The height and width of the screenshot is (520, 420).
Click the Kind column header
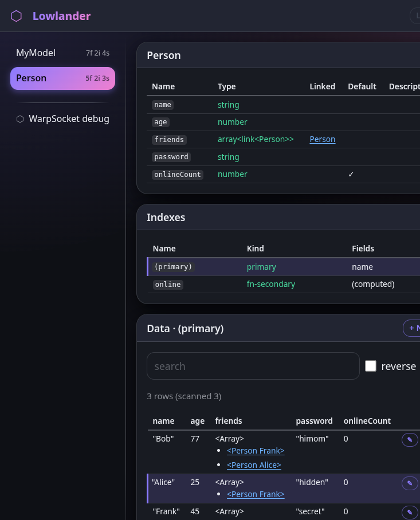(256, 249)
